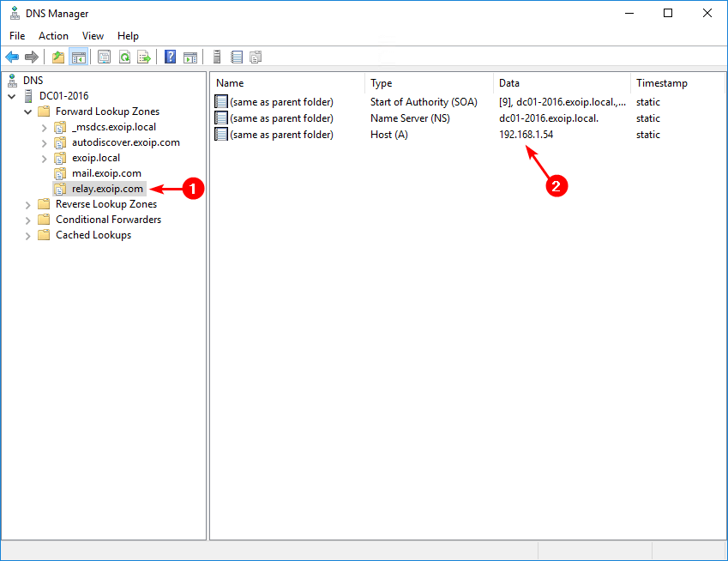Open the View menu

(93, 35)
